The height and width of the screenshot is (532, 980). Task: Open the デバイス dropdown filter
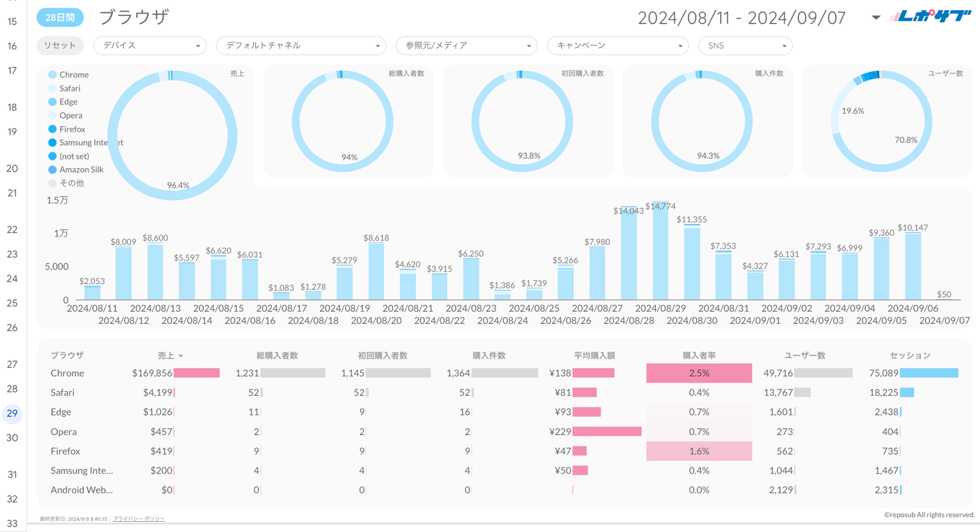[x=150, y=45]
